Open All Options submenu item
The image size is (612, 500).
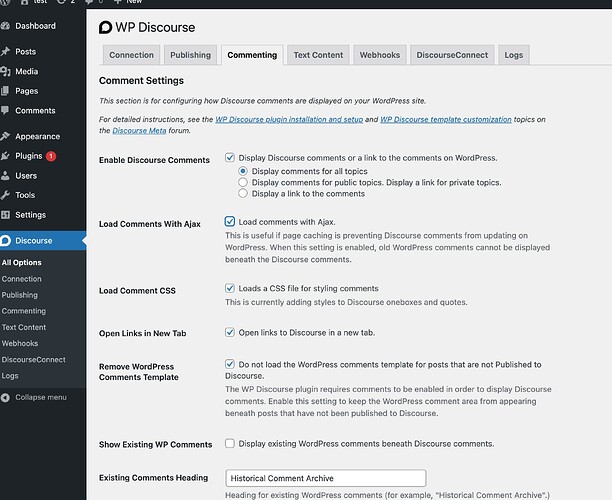[21, 263]
